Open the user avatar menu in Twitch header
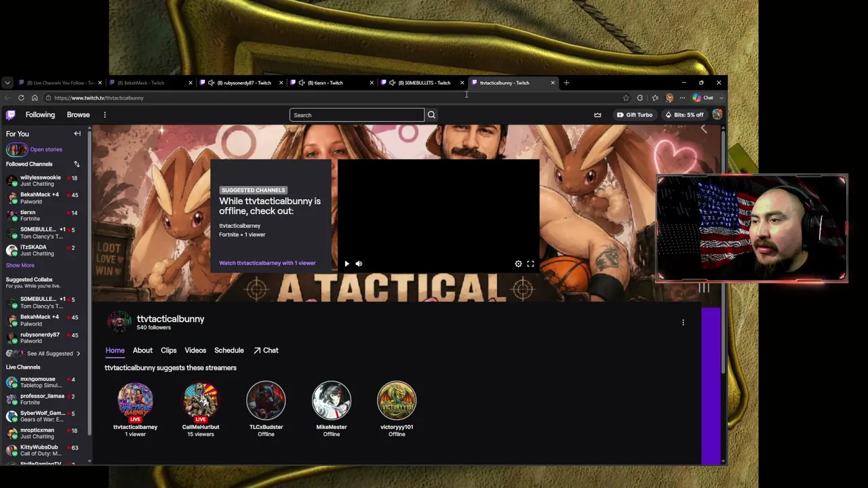Image resolution: width=868 pixels, height=488 pixels. click(x=717, y=115)
